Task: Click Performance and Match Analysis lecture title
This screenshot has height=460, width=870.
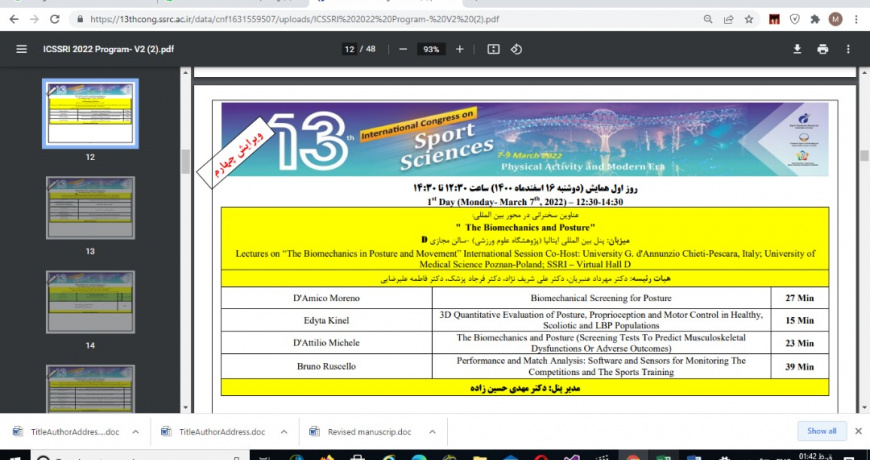Action: coord(601,366)
